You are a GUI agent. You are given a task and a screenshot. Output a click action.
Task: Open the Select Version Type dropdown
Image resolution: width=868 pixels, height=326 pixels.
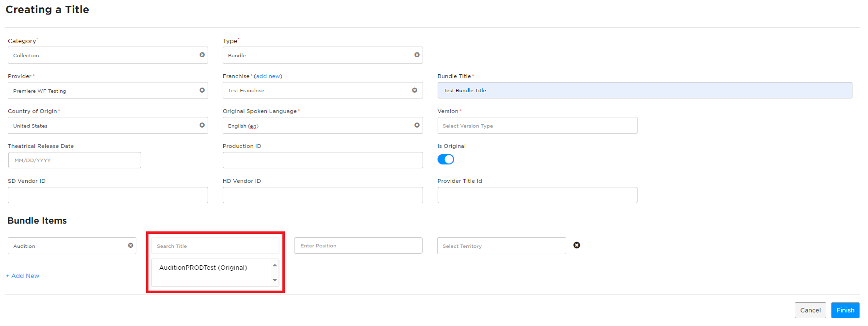click(x=537, y=126)
